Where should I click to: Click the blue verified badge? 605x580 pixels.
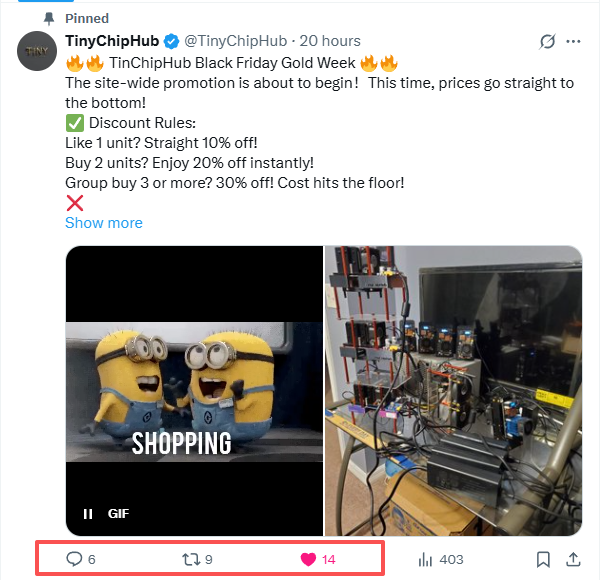(x=171, y=41)
